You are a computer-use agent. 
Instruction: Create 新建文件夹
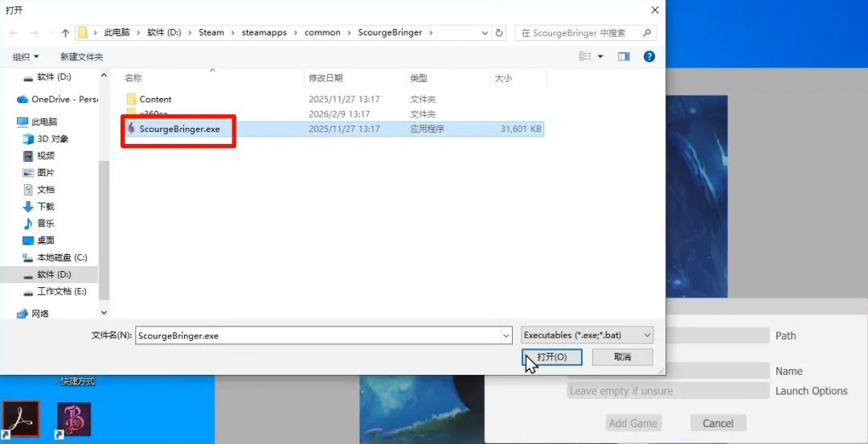pyautogui.click(x=81, y=56)
